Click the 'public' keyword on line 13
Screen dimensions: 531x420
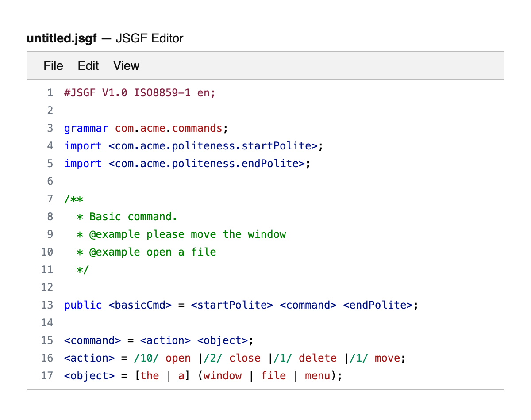click(x=83, y=305)
